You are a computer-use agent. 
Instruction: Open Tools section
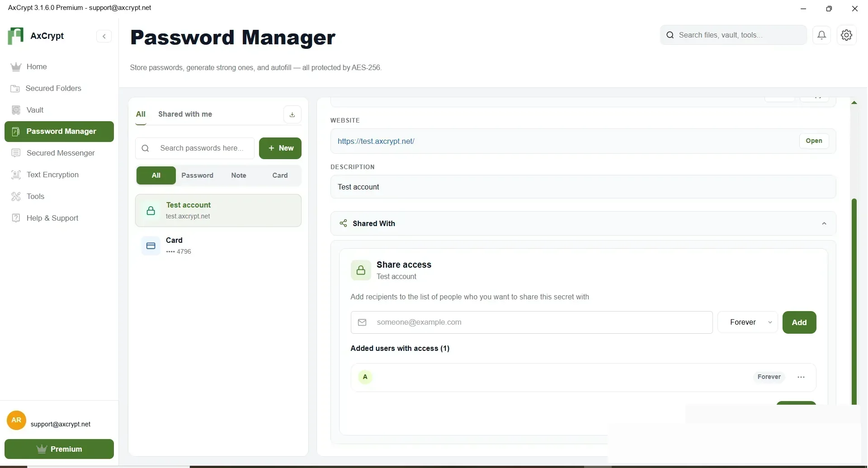click(59, 196)
